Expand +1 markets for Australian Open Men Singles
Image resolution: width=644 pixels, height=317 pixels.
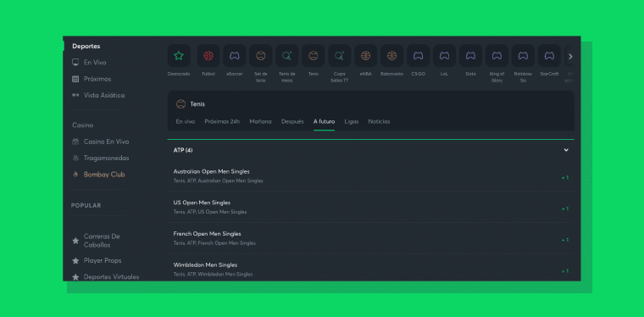[565, 178]
